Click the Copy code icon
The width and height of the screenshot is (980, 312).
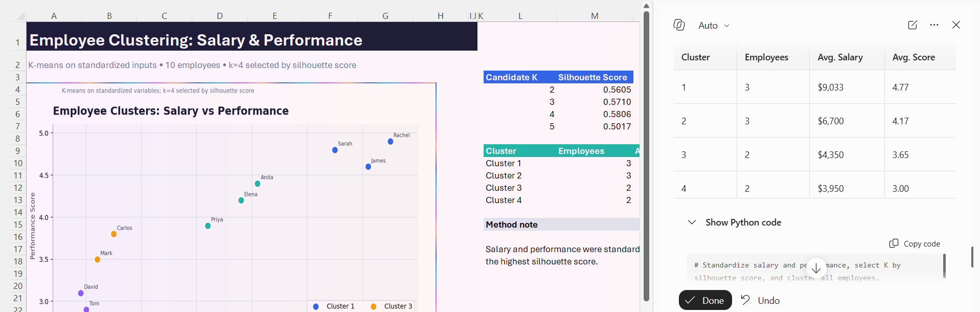point(894,243)
